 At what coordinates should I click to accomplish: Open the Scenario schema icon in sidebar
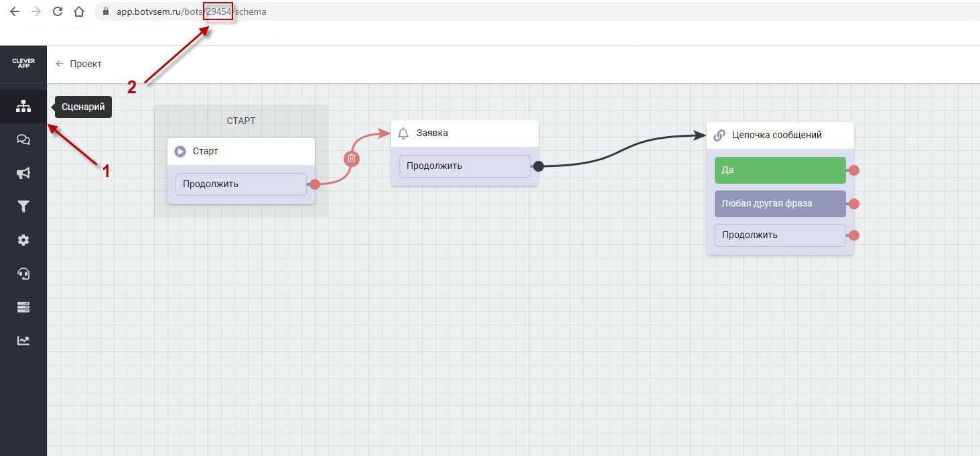pyautogui.click(x=23, y=107)
